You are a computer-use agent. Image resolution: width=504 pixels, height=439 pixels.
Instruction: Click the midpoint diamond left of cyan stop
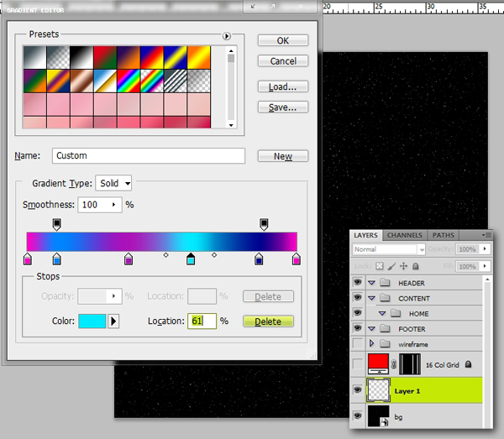tap(165, 255)
